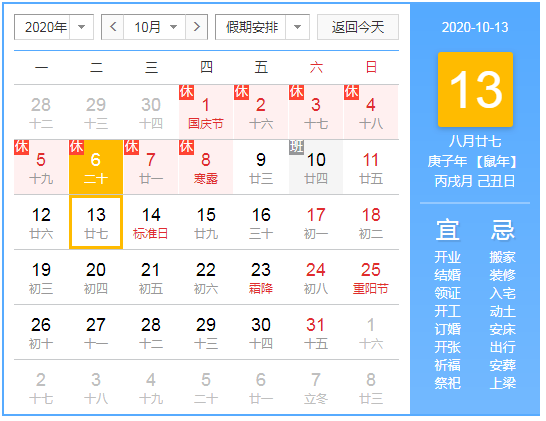Click the 结婚 auspicious item
This screenshot has width=546, height=421.
pyautogui.click(x=448, y=275)
